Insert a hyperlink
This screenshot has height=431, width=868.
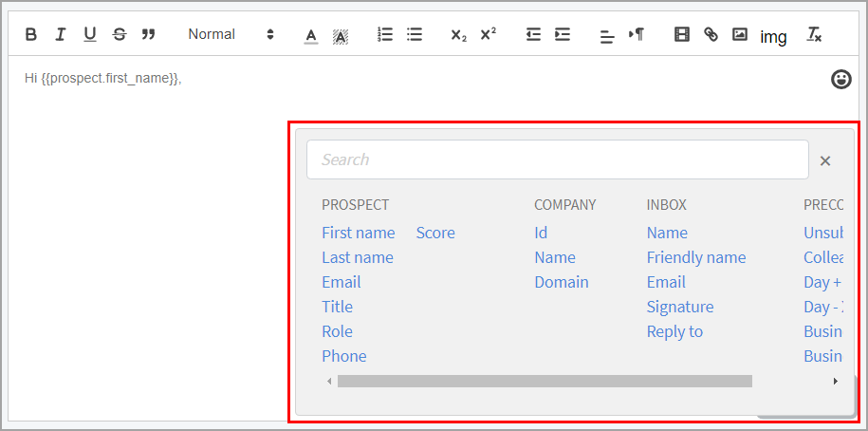(711, 35)
